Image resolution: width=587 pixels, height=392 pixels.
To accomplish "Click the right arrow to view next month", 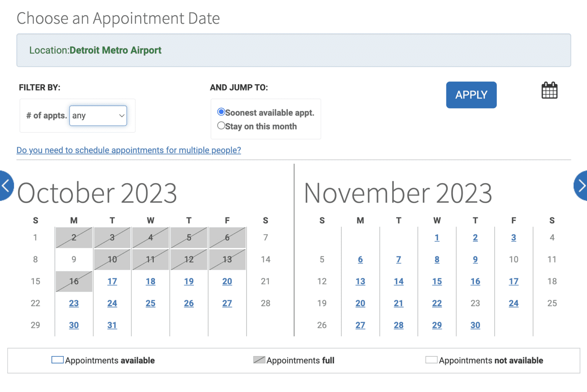I will (x=581, y=186).
